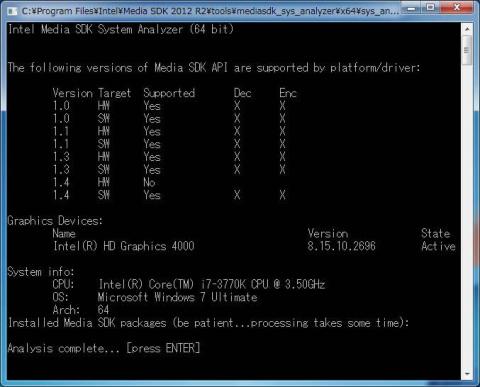Click the 'Dec' column header

242,93
